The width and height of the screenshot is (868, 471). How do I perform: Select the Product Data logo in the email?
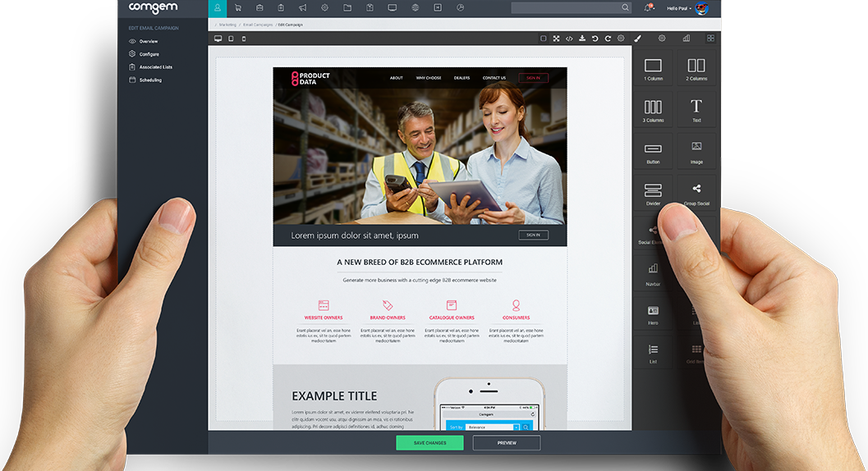coord(310,79)
